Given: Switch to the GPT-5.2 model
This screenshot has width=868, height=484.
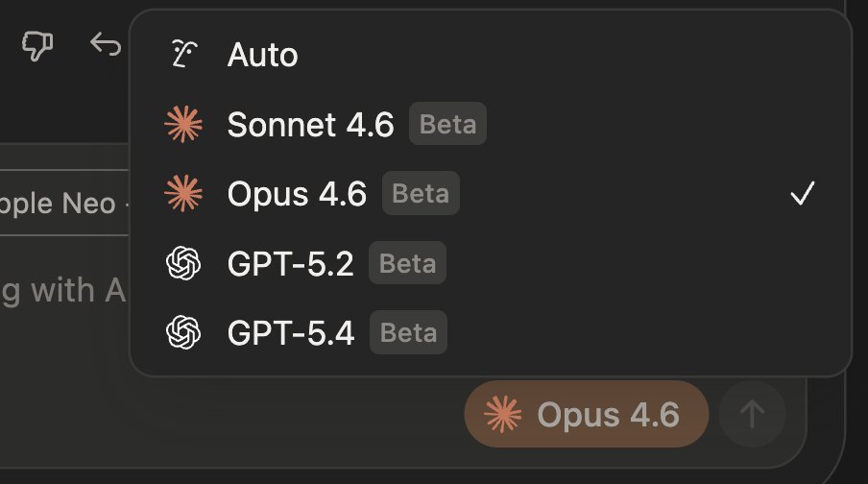Looking at the screenshot, I should point(290,264).
